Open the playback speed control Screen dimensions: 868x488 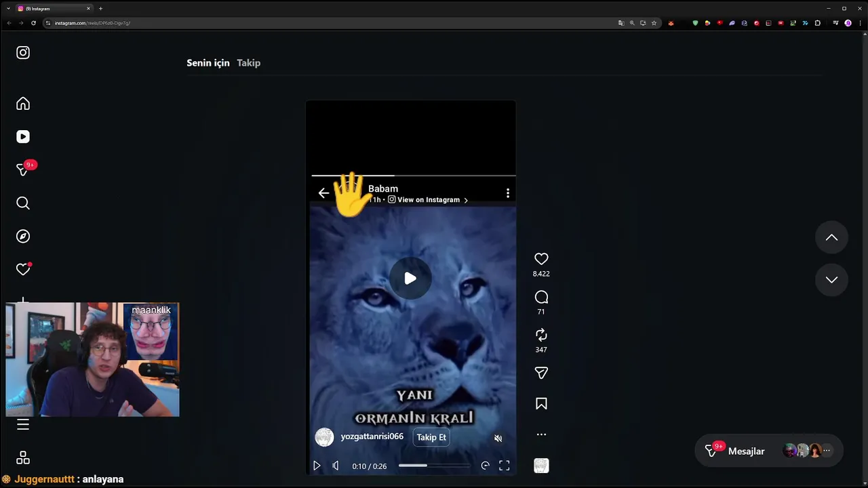pyautogui.click(x=485, y=466)
